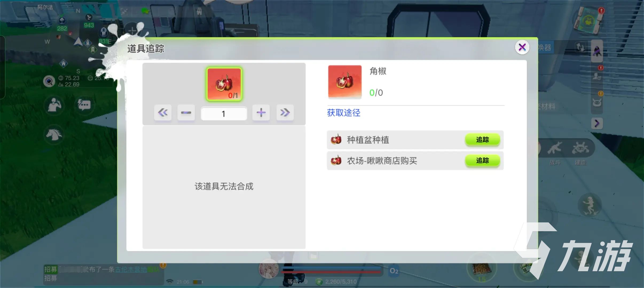Open the chat bubble icon
Image resolution: width=644 pixels, height=288 pixels.
(84, 105)
